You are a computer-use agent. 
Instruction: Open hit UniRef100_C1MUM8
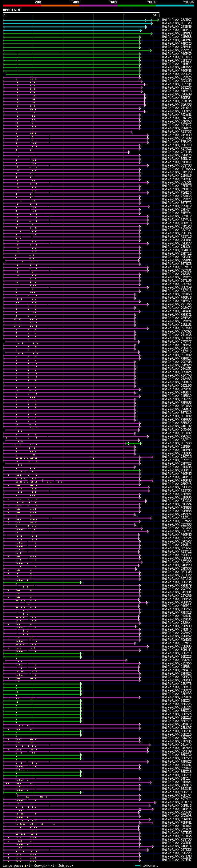click(x=177, y=33)
